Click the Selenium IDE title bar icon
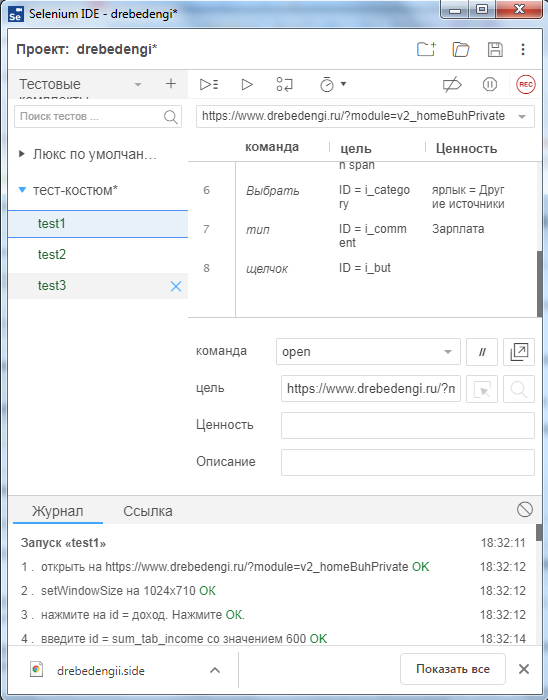This screenshot has height=700, width=548. pos(15,14)
